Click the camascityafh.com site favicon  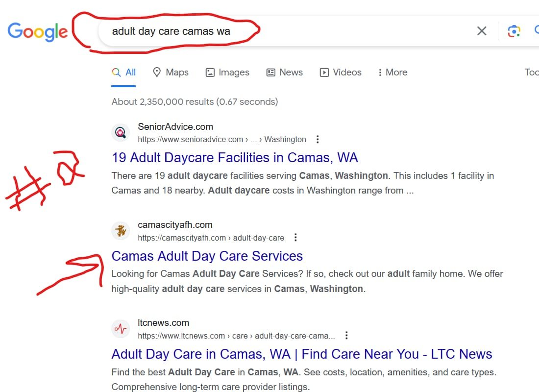(x=121, y=231)
